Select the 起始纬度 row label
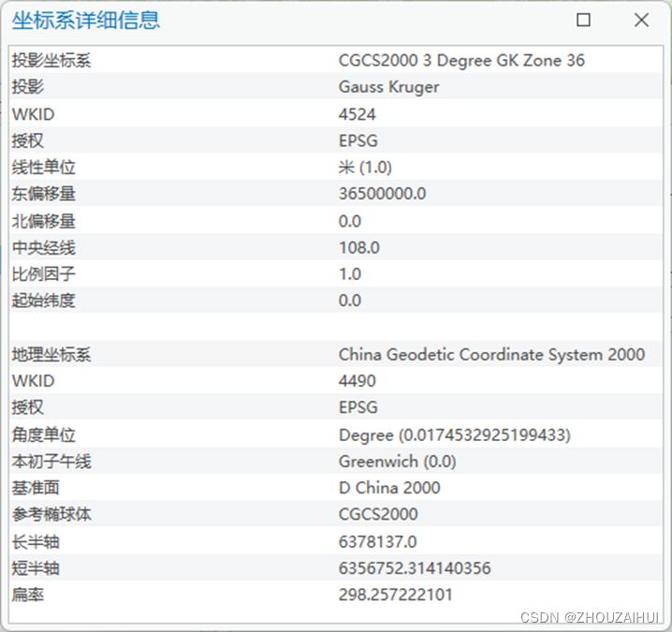Viewport: 672px width, 632px height. 43,301
